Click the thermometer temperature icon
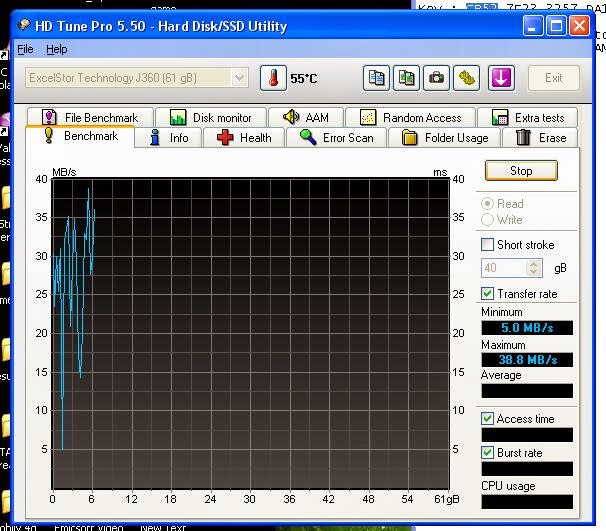 273,78
